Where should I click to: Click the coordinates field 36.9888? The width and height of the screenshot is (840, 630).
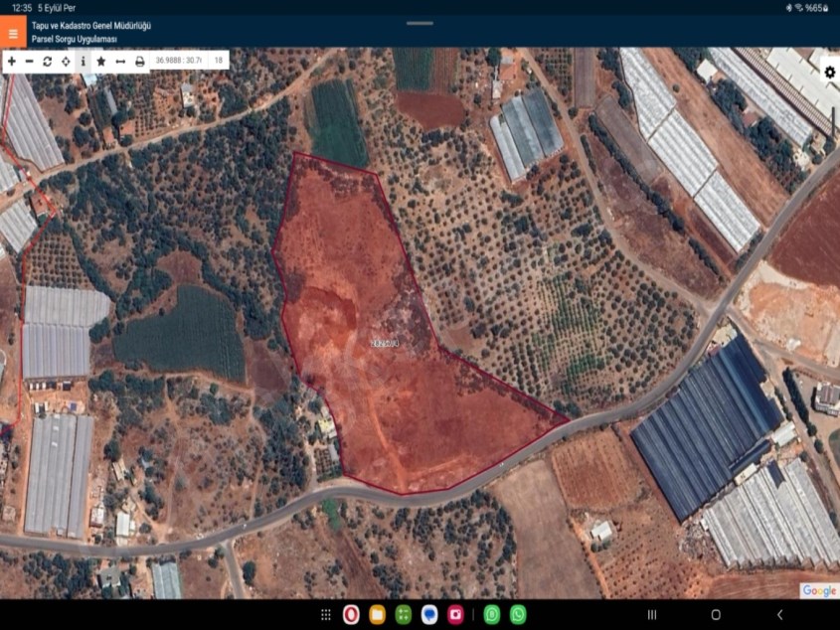[178, 61]
